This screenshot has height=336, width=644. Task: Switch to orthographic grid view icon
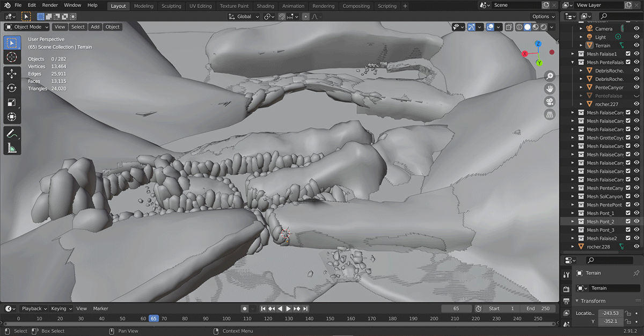click(x=550, y=114)
